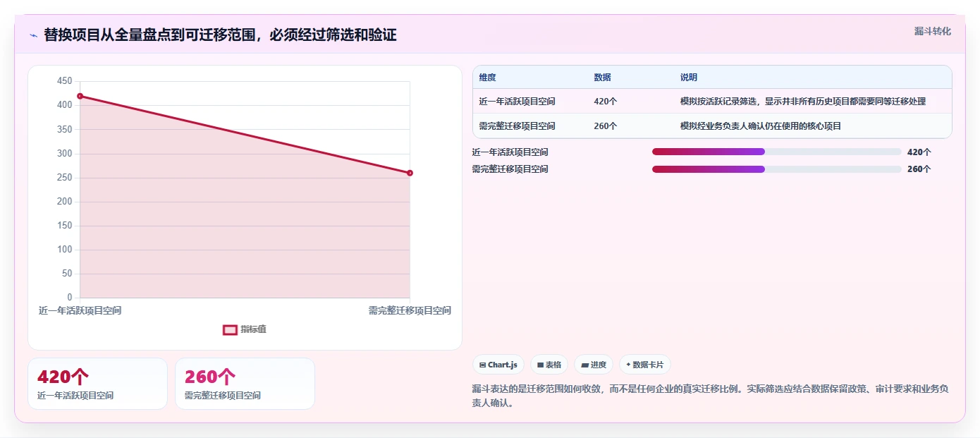Click the Chart.js chip icon

482,365
